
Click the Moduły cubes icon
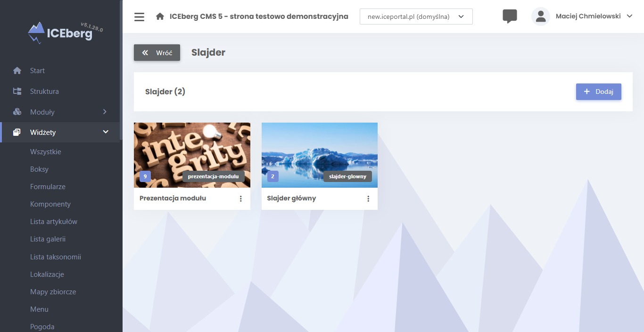[x=17, y=112]
